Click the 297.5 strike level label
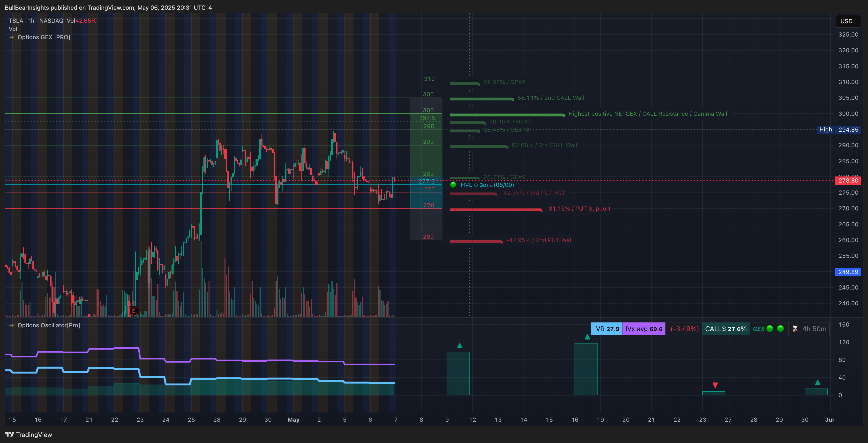The width and height of the screenshot is (868, 443). pos(427,118)
